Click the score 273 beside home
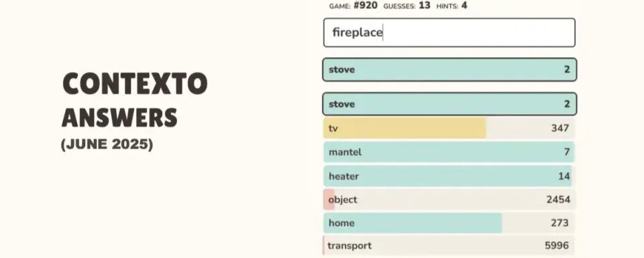Viewport: 644px width, 258px height. point(559,223)
